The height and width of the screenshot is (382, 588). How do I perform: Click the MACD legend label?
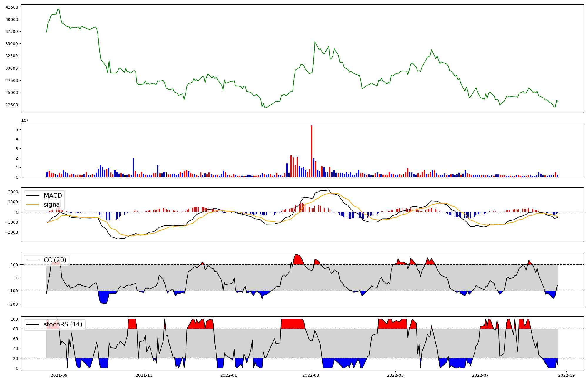[53, 196]
